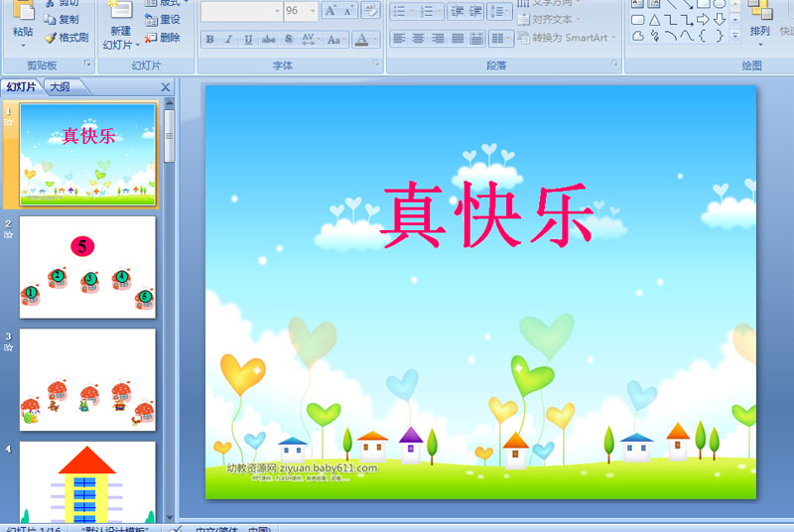
Task: Select the Format Painter (格式刷)
Action: coord(66,38)
